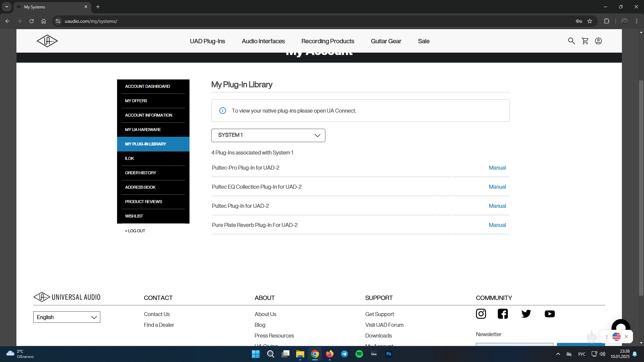Open the Instagram community icon
Viewport: 644px width, 362px height.
coord(481,314)
